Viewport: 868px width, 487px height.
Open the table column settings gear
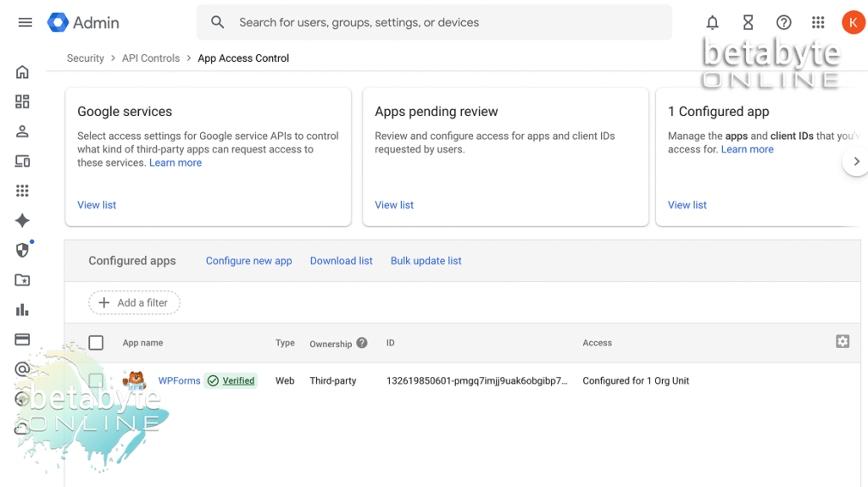[x=843, y=341]
